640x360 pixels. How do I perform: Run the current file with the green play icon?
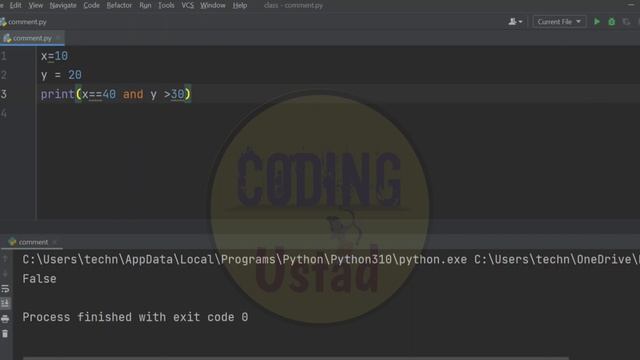tap(597, 22)
